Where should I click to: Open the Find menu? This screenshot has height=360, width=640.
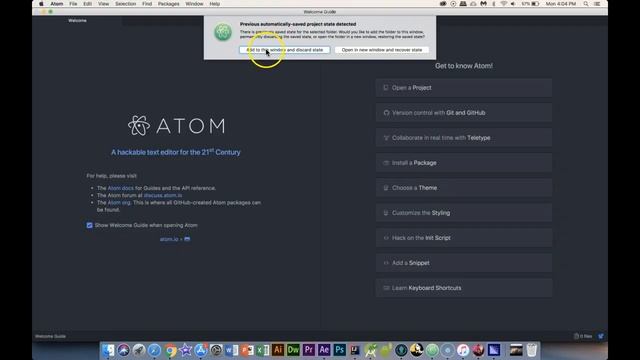pos(147,4)
